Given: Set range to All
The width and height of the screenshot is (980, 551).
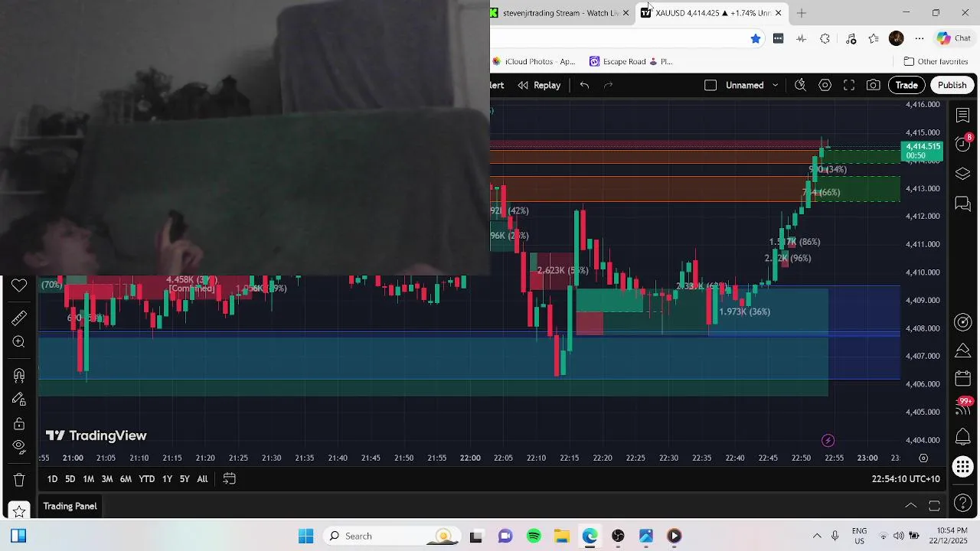Looking at the screenshot, I should coord(202,479).
